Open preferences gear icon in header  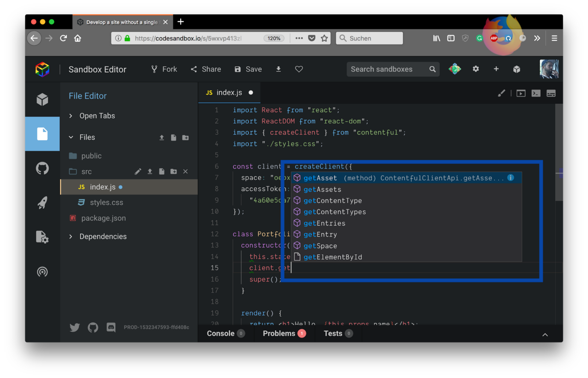[476, 69]
